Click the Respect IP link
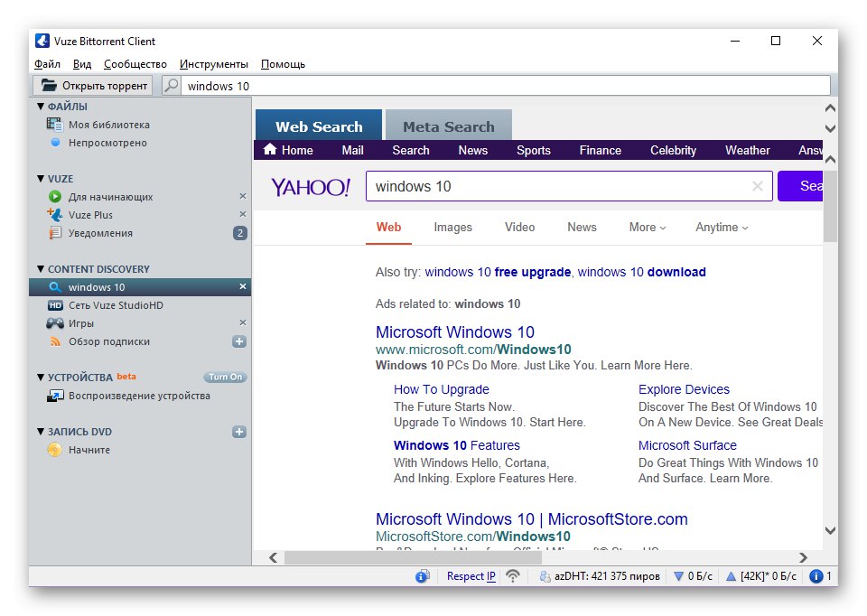The height and width of the screenshot is (616, 867). [x=471, y=576]
